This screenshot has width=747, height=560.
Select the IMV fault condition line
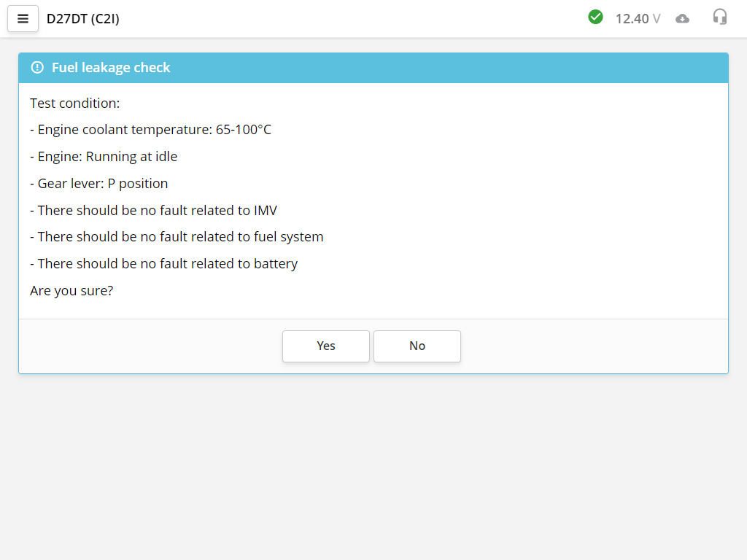[x=153, y=211]
